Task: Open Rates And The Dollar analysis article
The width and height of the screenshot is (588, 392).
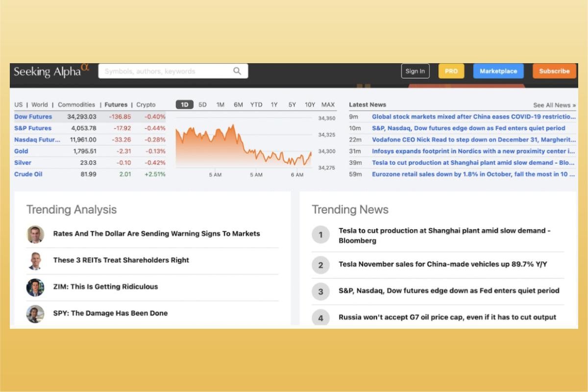Action: [156, 234]
